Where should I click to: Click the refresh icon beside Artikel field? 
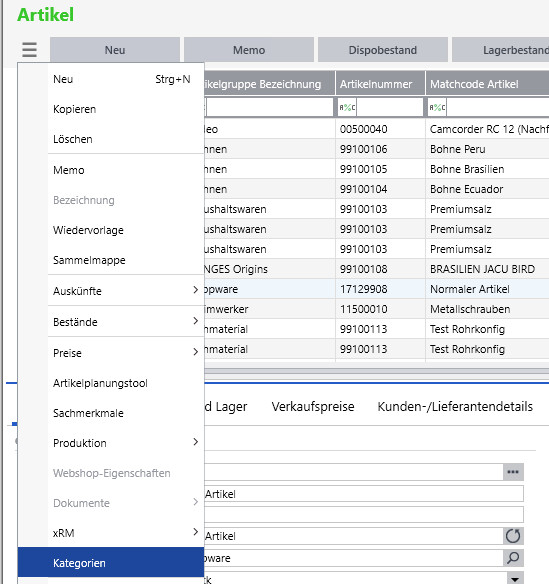[513, 536]
